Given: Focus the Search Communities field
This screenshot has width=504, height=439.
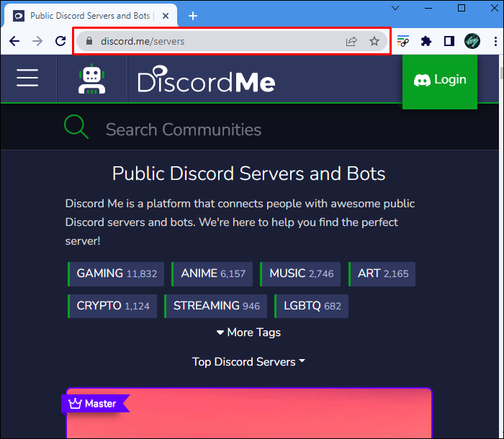Looking at the screenshot, I should coord(184,130).
